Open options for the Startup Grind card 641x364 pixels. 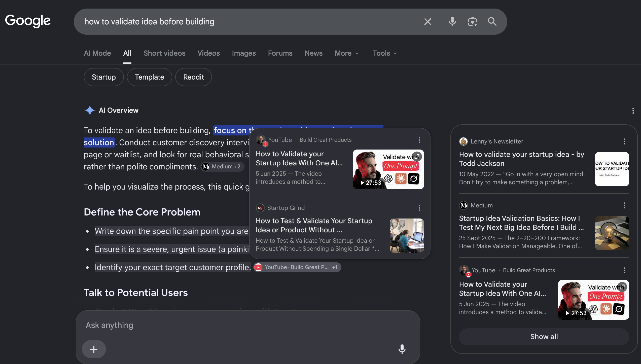tap(419, 208)
